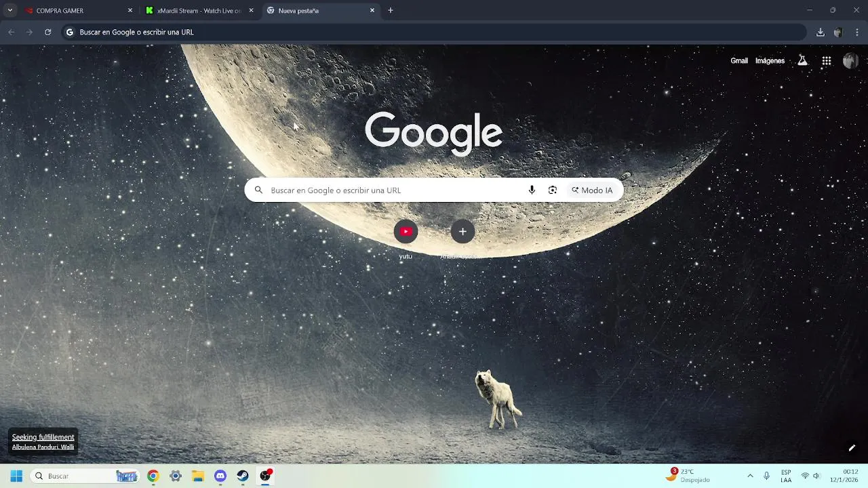Open Discord from the taskbar
The image size is (868, 488).
(220, 476)
